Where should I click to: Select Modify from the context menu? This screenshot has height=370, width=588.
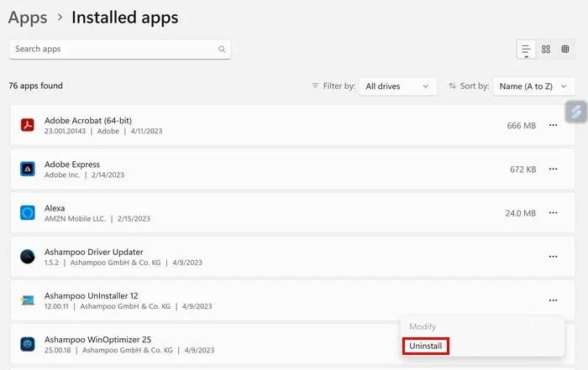click(x=423, y=326)
